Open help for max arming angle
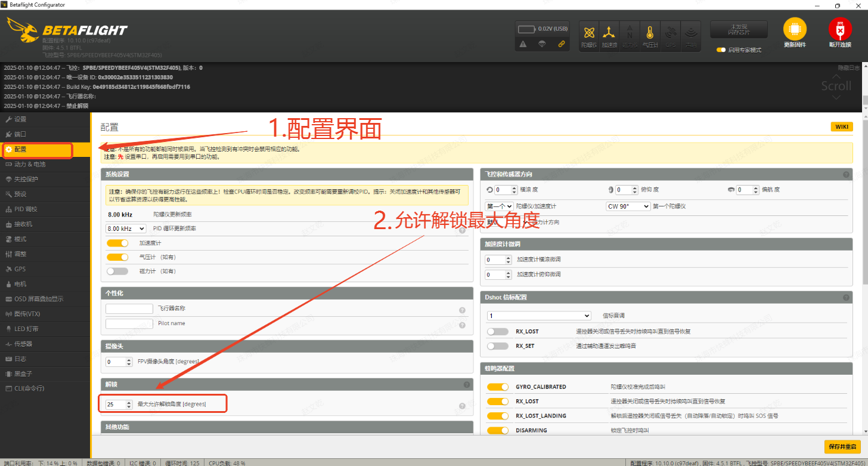868x466 pixels. click(x=462, y=406)
